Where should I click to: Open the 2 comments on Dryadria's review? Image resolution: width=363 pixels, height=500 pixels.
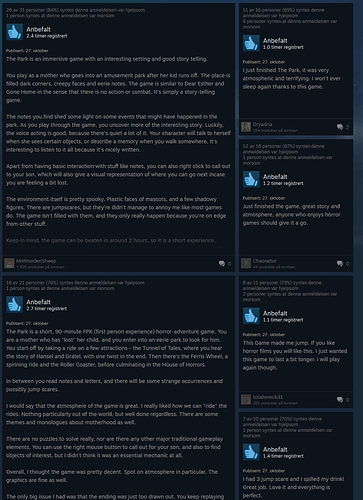[x=343, y=127]
